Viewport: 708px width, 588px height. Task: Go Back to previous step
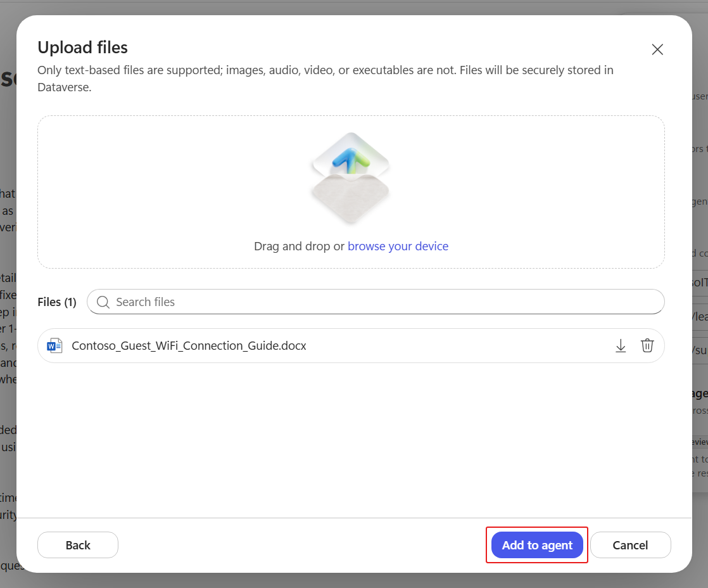coord(78,545)
